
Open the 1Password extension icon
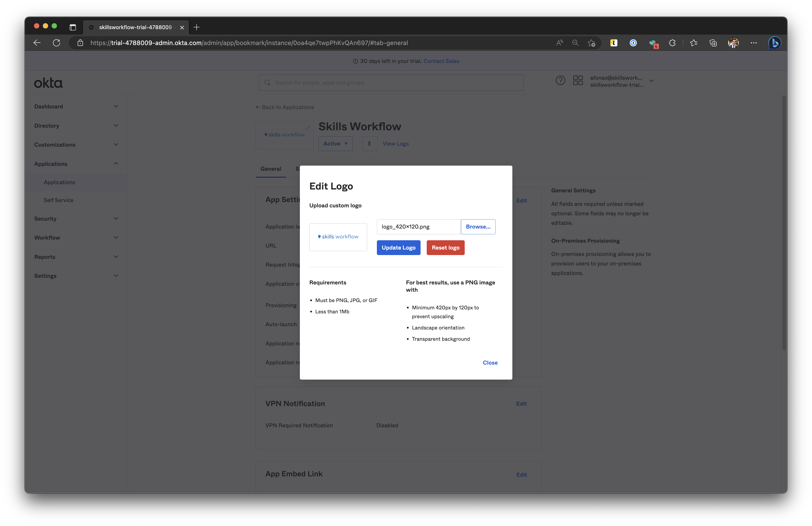click(x=633, y=43)
